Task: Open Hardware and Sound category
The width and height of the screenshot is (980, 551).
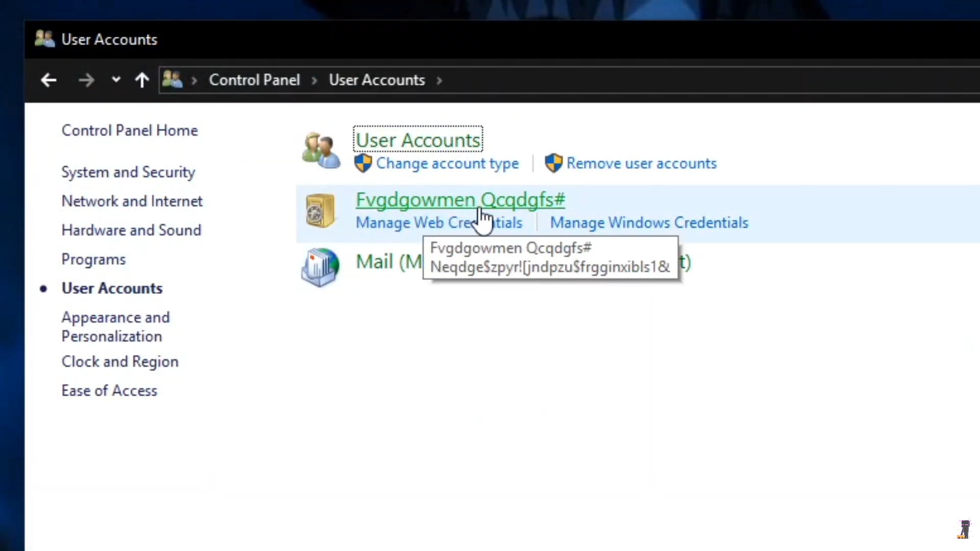Action: pos(131,230)
